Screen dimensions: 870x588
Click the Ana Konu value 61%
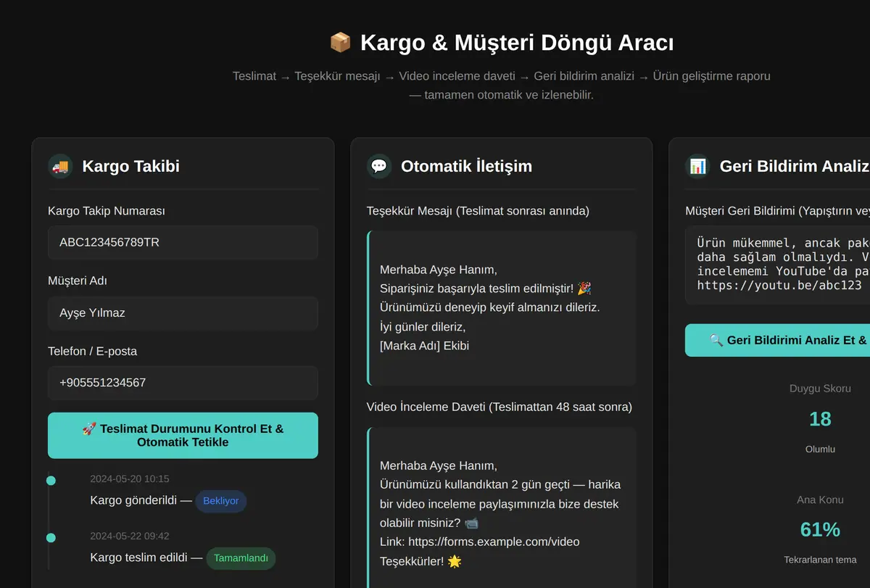[820, 529]
